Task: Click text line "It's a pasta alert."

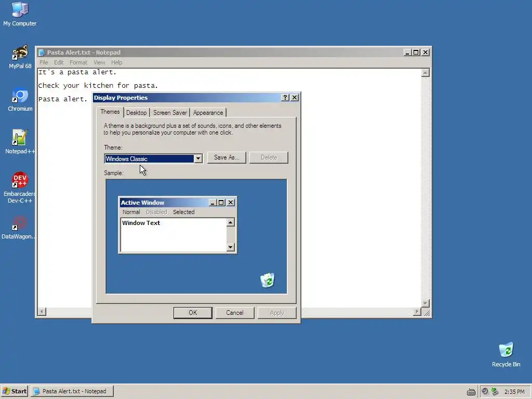Action: [77, 72]
